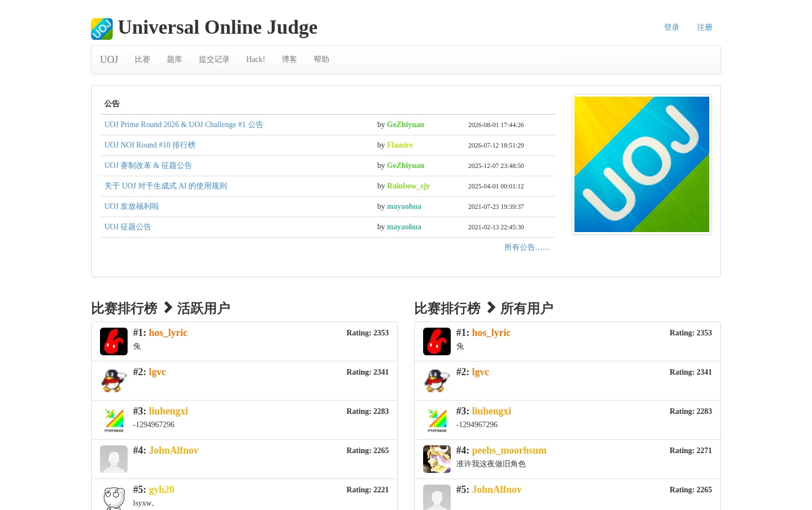812x510 pixels.
Task: Click motto text 准许我这夜做旧角色
Action: click(491, 464)
